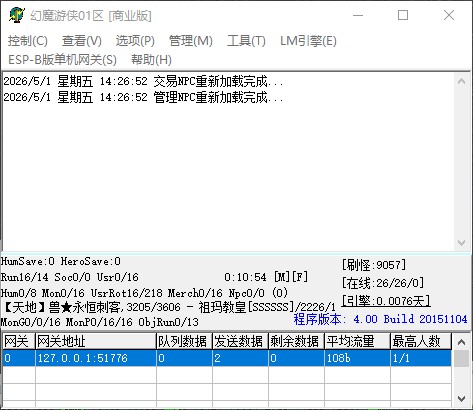Image resolution: width=473 pixels, height=410 pixels.
Task: Click the 1/1 max users cell
Action: tap(421, 358)
